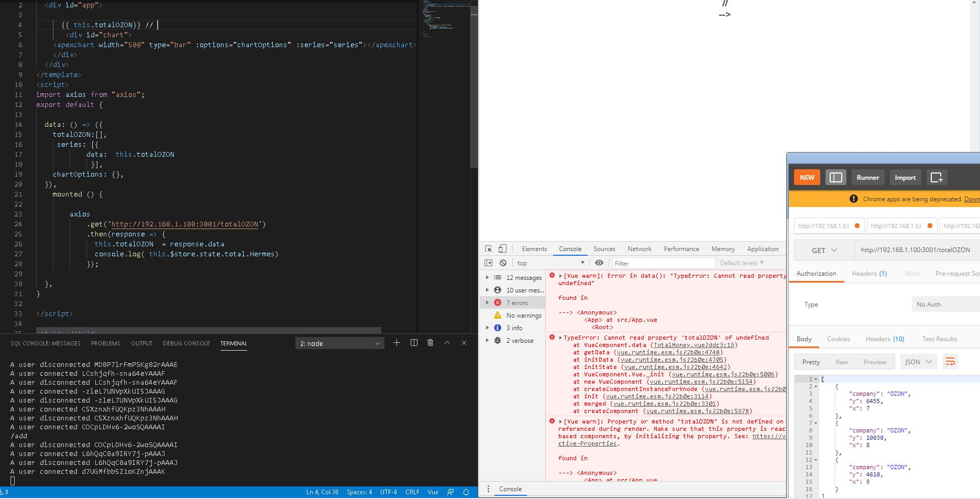Click the console Filter input field

[664, 263]
